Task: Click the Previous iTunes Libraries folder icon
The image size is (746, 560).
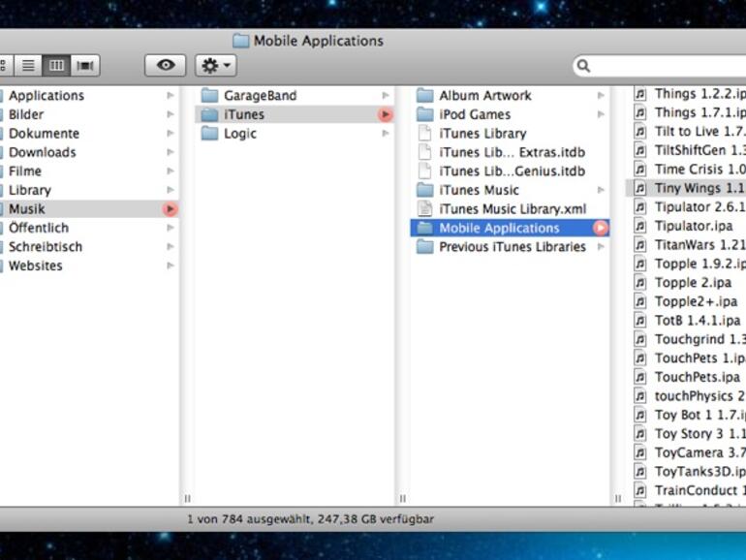Action: point(425,247)
